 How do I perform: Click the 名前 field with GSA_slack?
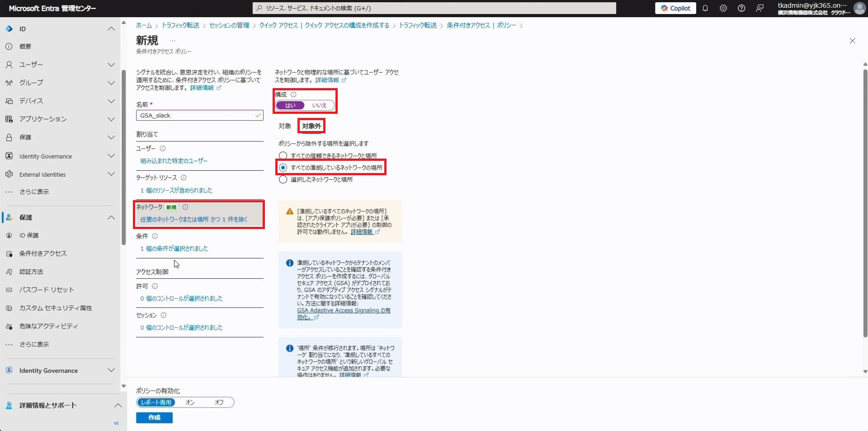pos(199,115)
